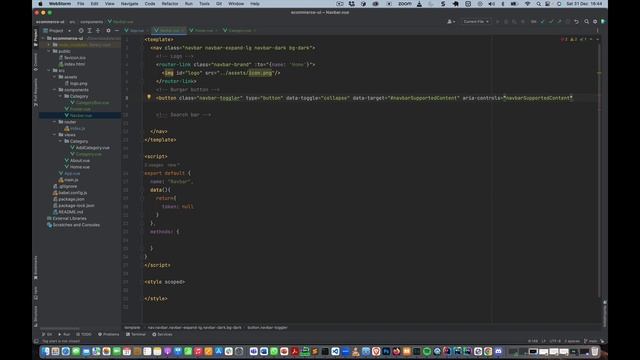Open Project panel settings gear
This screenshot has width=640, height=360.
click(x=108, y=31)
